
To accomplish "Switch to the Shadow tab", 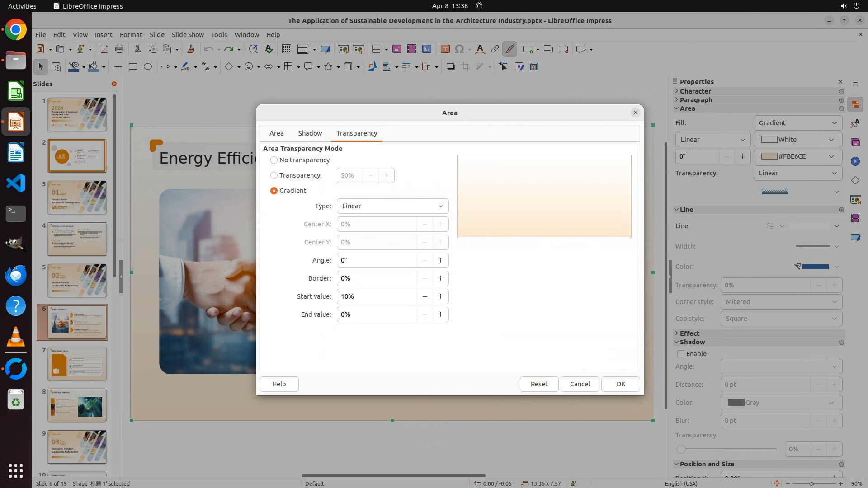I will pyautogui.click(x=310, y=133).
